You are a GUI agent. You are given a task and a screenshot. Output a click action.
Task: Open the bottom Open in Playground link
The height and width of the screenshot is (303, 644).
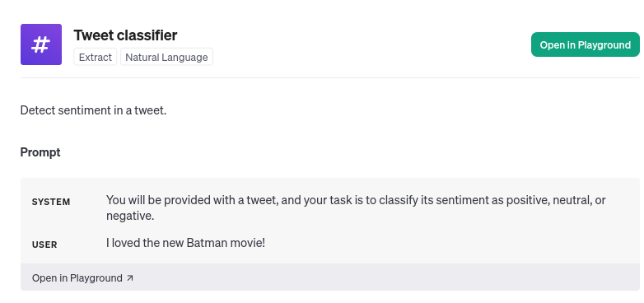(82, 278)
